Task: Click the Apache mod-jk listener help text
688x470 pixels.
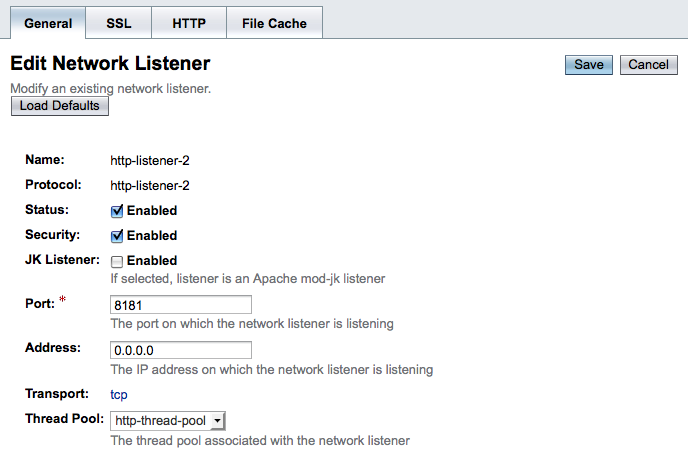Action: click(247, 279)
